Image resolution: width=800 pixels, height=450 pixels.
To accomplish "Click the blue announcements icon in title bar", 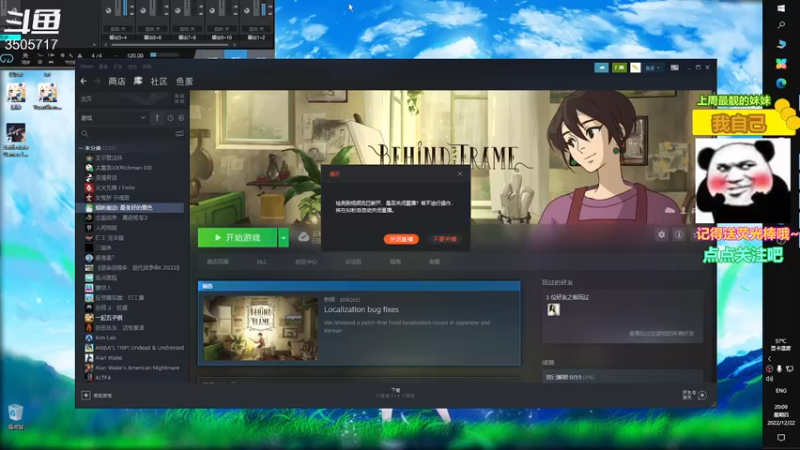I will [602, 67].
